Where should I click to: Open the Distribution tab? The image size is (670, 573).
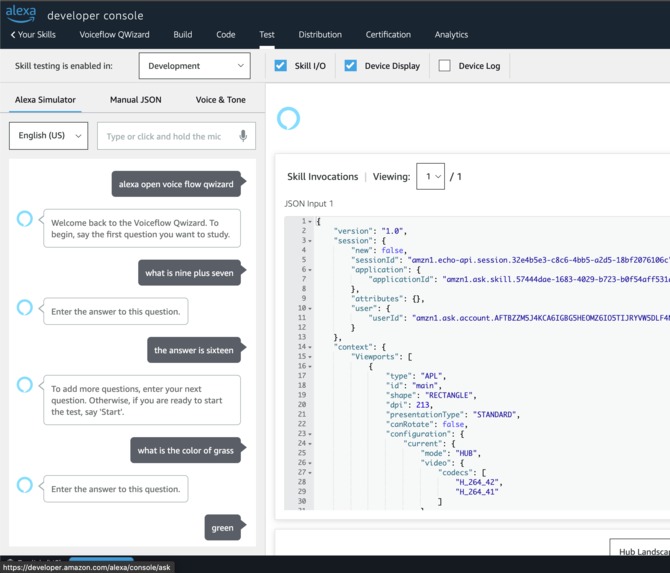(x=320, y=35)
